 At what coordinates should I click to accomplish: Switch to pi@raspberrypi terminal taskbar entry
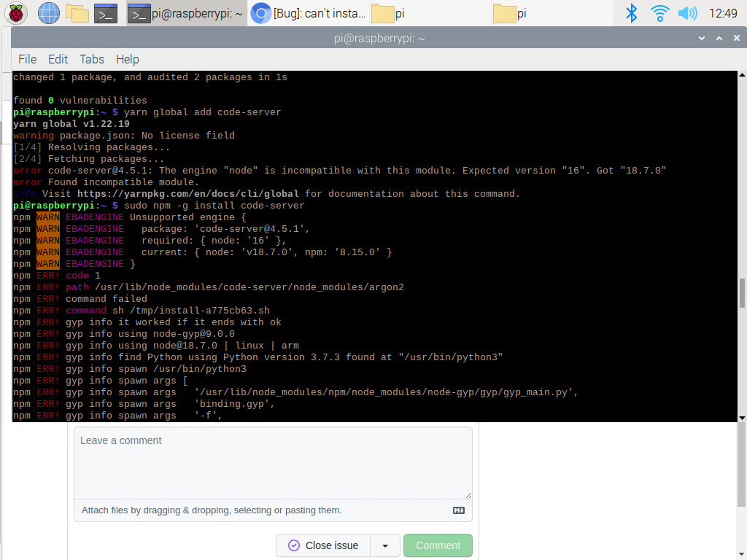tap(187, 13)
